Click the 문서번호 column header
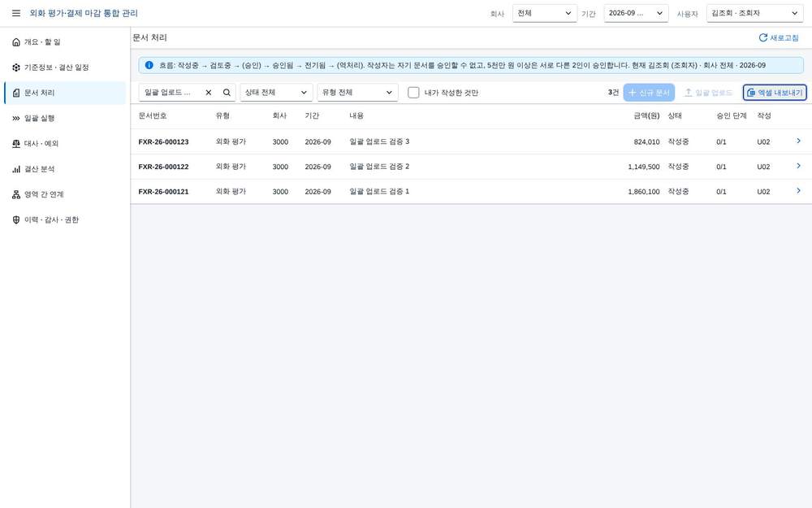 [x=153, y=115]
